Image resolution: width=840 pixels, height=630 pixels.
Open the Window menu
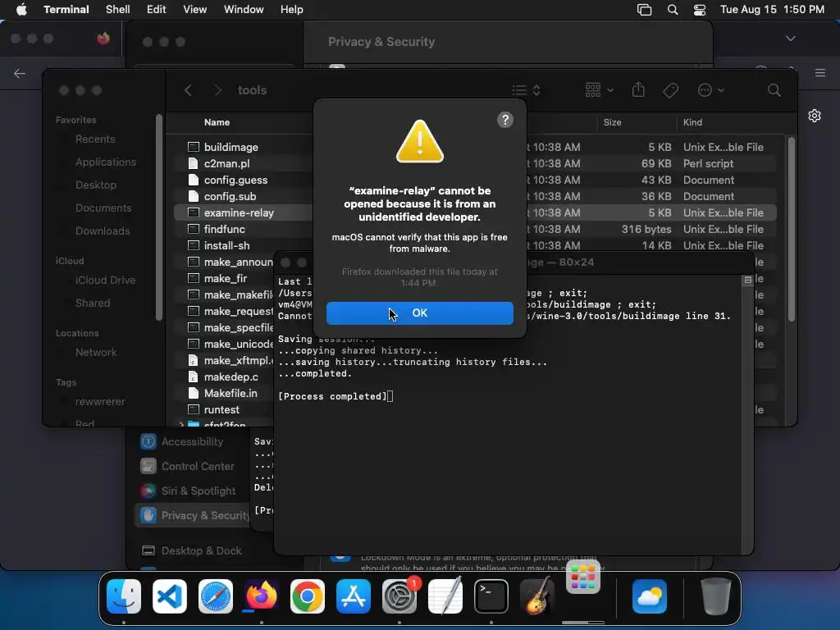pyautogui.click(x=243, y=10)
